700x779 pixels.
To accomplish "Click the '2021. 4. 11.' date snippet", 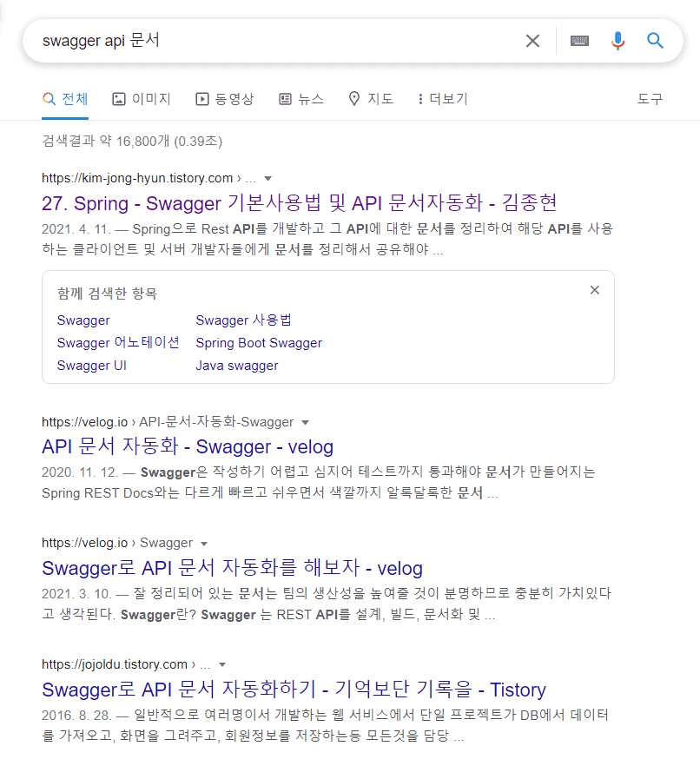I will (76, 229).
